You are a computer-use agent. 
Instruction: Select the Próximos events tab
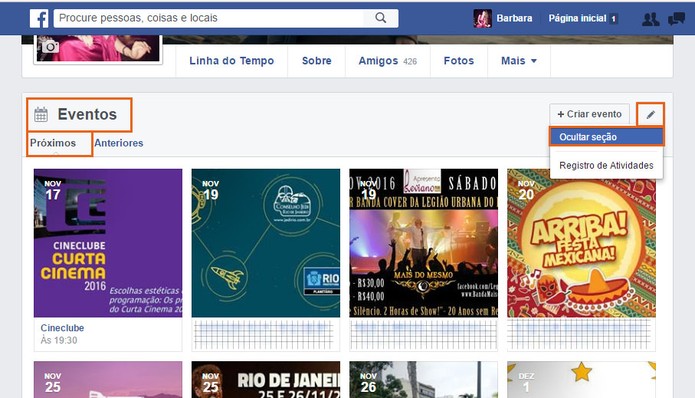point(53,143)
